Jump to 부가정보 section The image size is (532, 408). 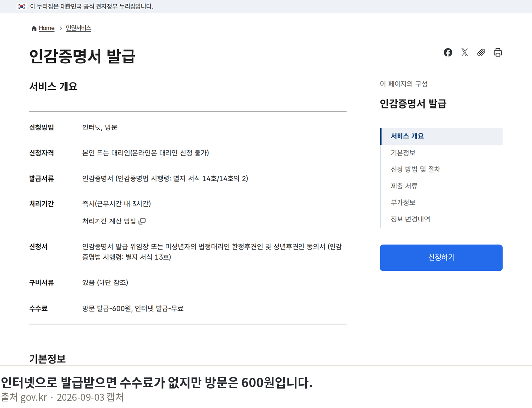click(403, 203)
